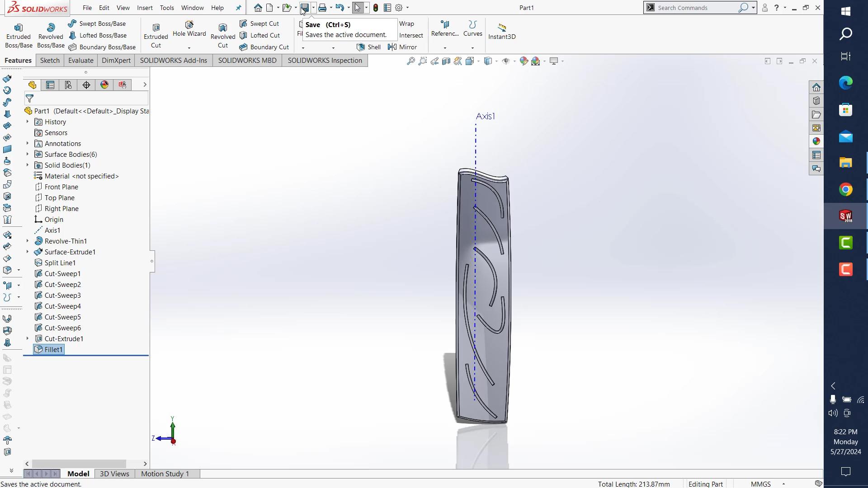Open the Hole Wizard tool
Image resolution: width=868 pixels, height=488 pixels.
pyautogui.click(x=189, y=28)
